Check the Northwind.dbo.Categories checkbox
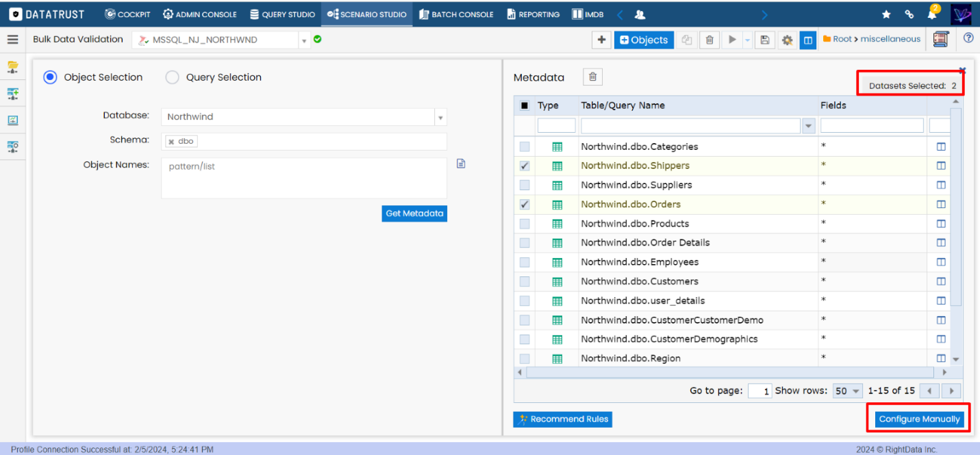The width and height of the screenshot is (980, 455). [525, 146]
